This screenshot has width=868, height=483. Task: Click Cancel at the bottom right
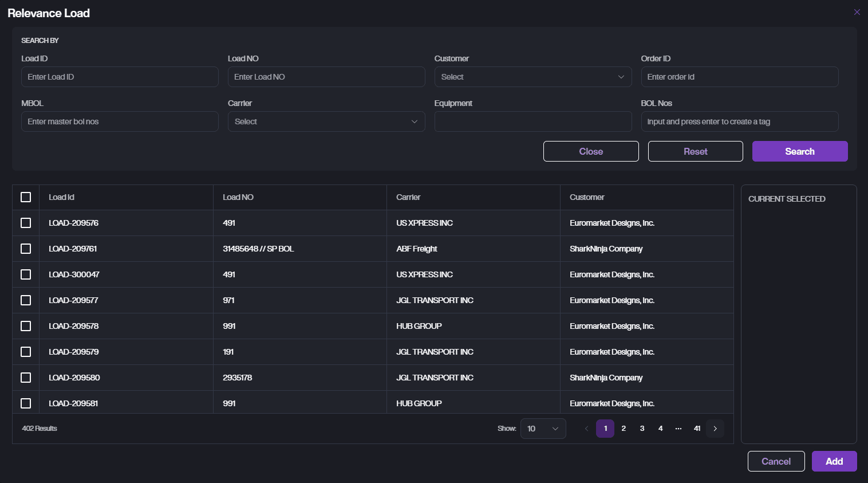coord(776,461)
